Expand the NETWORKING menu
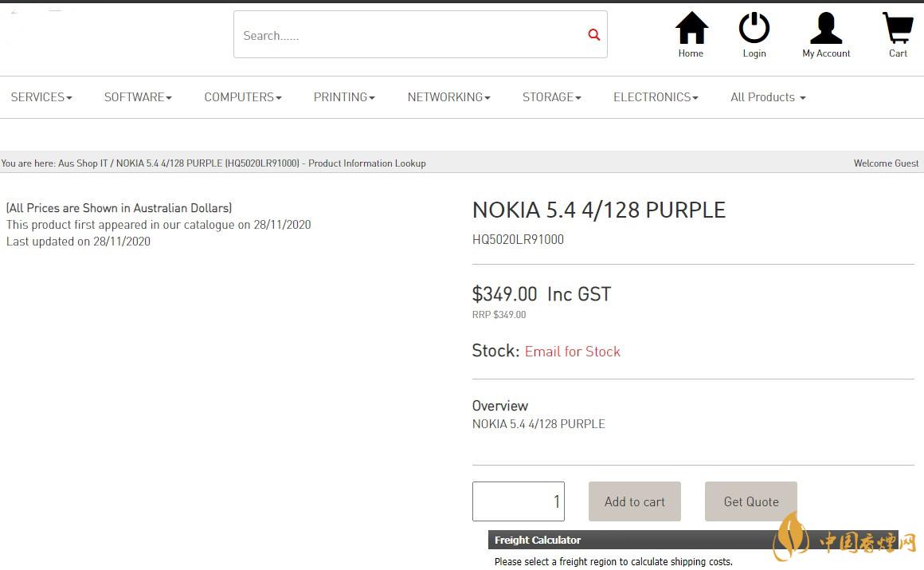This screenshot has width=924, height=570. click(448, 97)
